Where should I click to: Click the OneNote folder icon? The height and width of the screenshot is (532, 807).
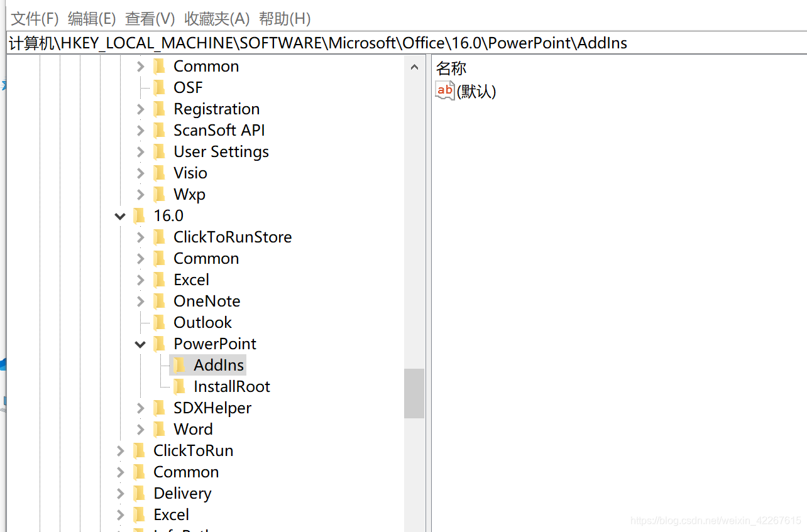159,301
